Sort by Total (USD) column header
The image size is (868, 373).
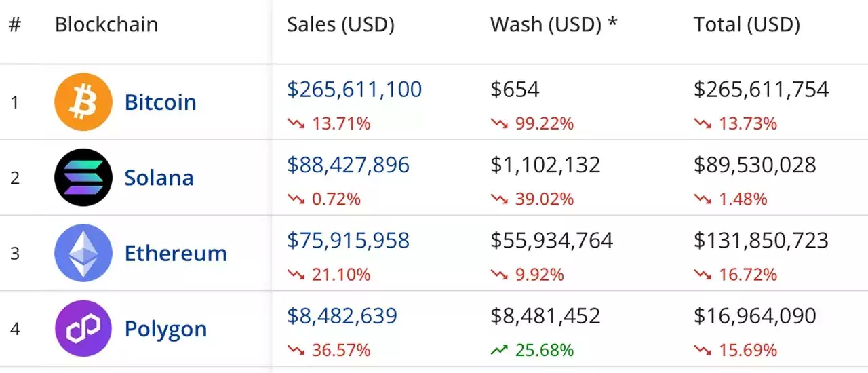click(747, 25)
